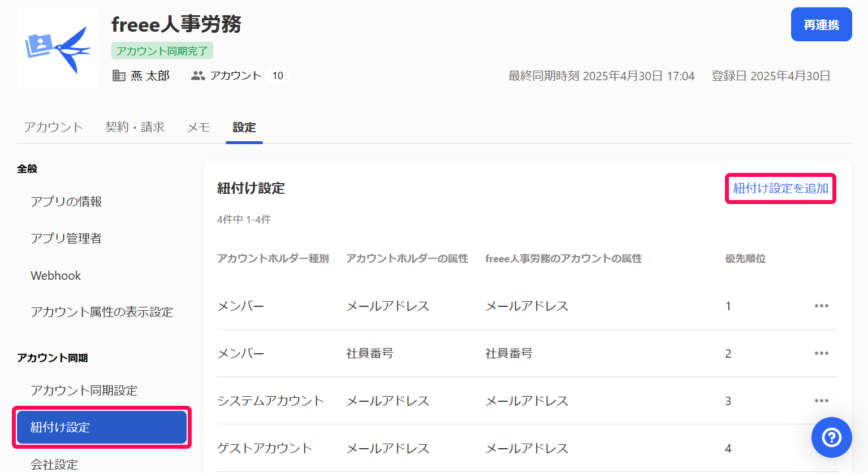Click the アカウント同期完了 status badge

(162, 51)
